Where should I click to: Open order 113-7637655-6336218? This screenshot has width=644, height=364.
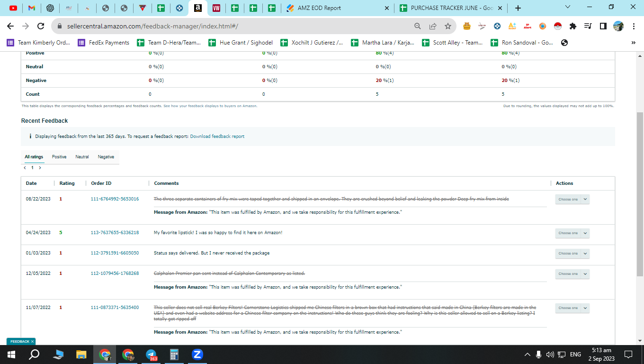point(115,233)
